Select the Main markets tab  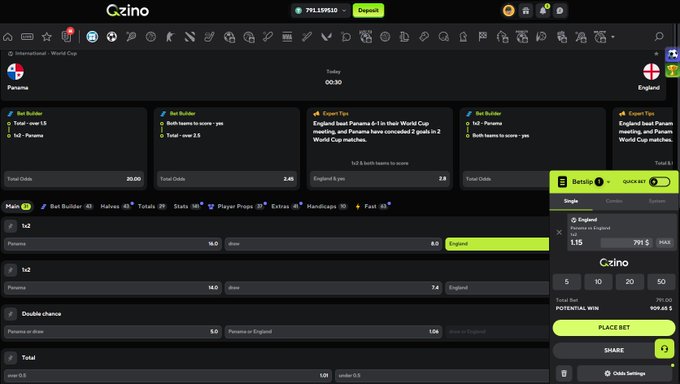18,206
